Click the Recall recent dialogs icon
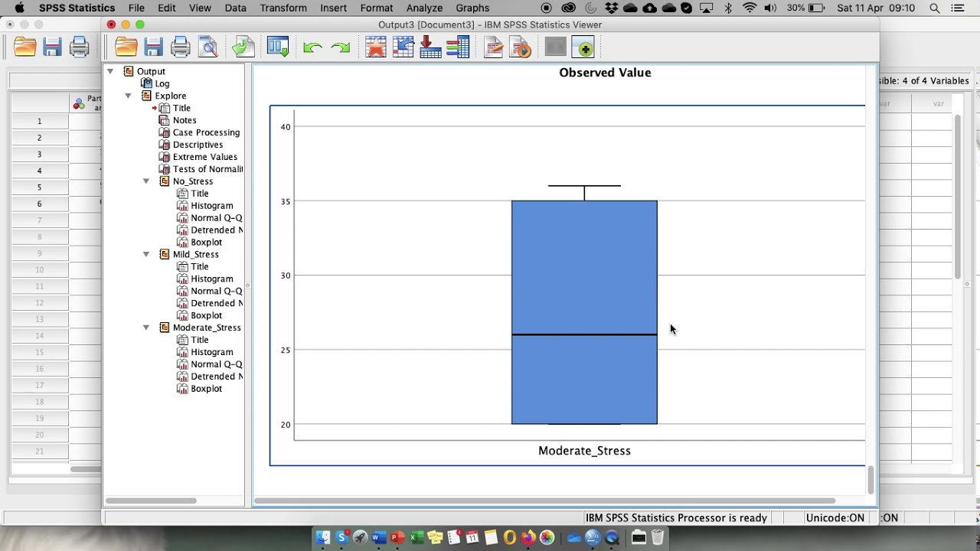Screen dimensions: 980x551 point(278,47)
